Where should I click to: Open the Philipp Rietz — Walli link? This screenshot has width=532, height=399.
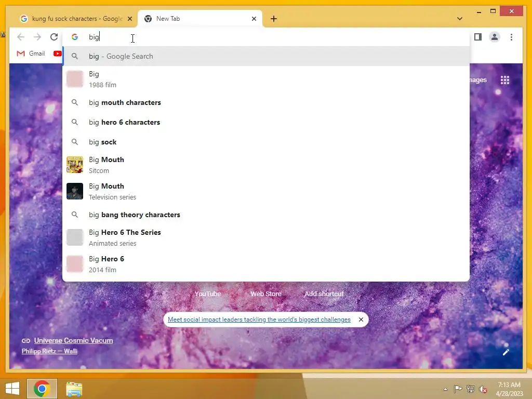[x=49, y=351]
